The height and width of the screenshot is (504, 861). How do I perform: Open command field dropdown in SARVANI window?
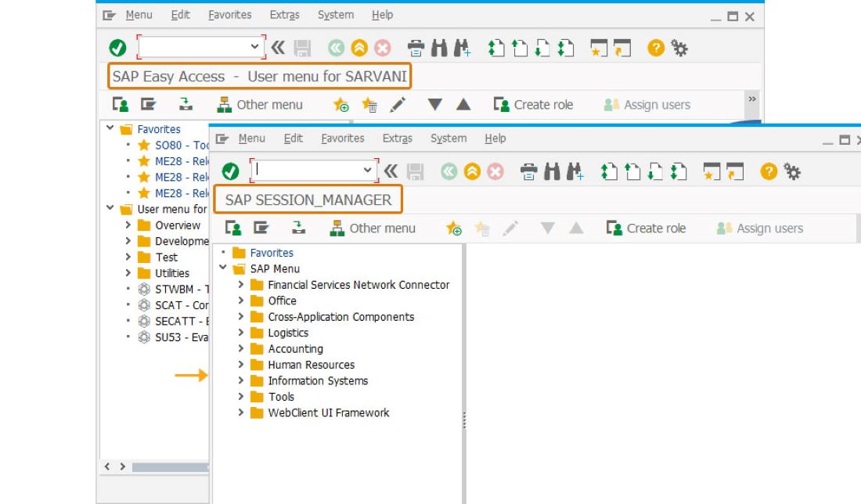(x=254, y=46)
